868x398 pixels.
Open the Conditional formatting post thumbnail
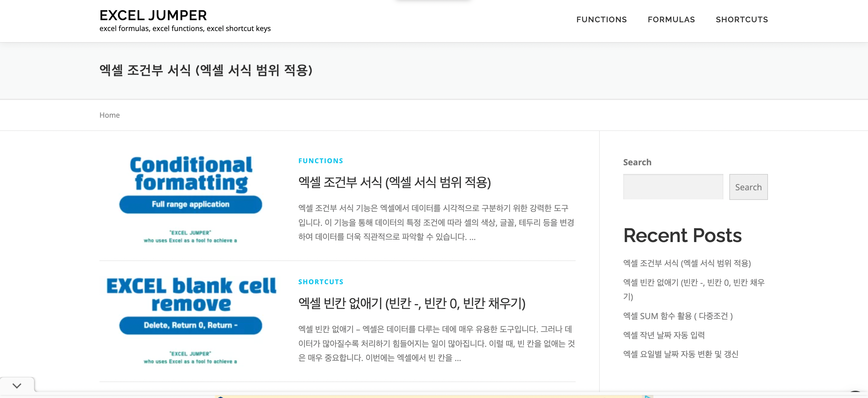[191, 199]
